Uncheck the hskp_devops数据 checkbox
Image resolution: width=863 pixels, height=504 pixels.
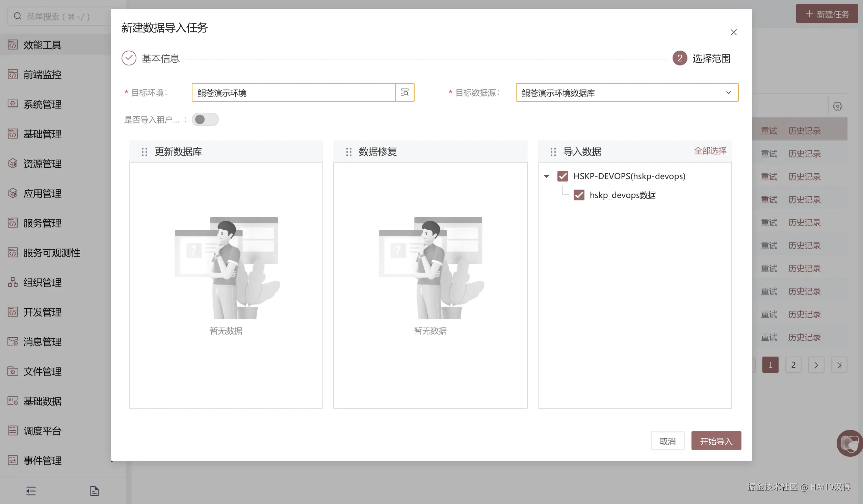click(579, 195)
